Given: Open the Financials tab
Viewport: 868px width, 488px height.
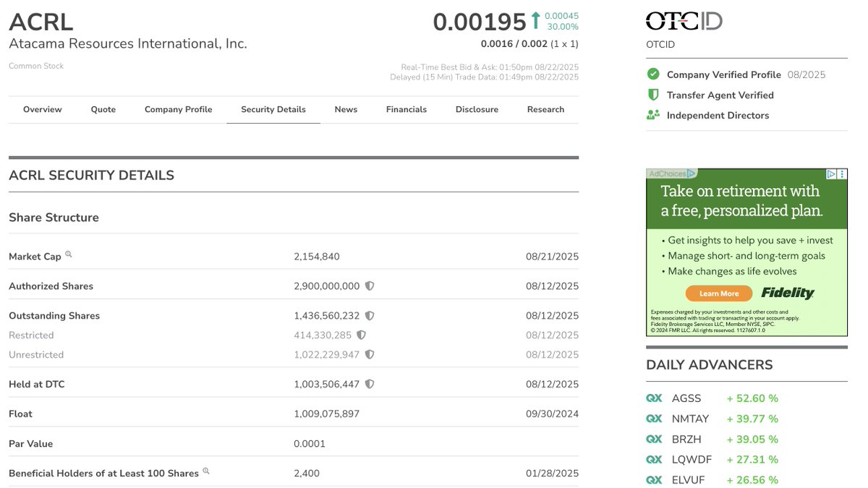Looking at the screenshot, I should click(x=407, y=109).
